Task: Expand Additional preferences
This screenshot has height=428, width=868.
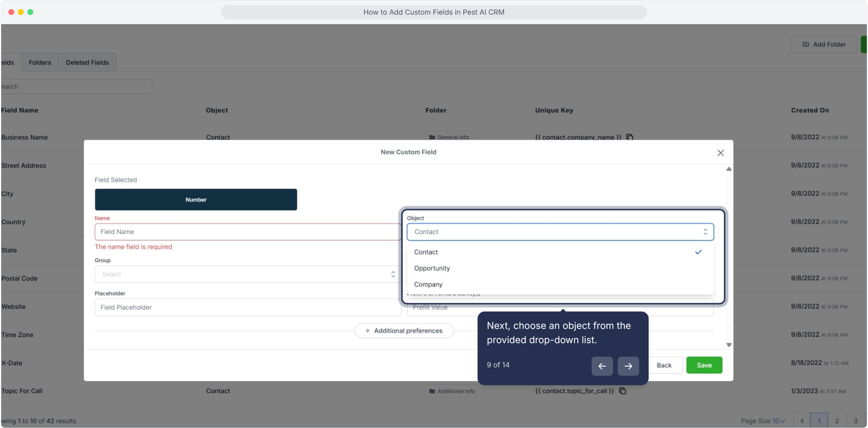Action: point(404,331)
